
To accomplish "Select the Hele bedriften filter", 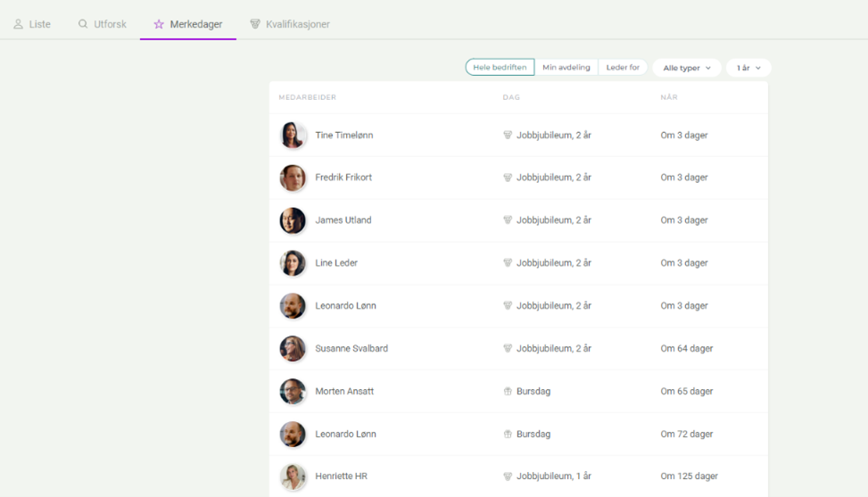I will pos(500,68).
